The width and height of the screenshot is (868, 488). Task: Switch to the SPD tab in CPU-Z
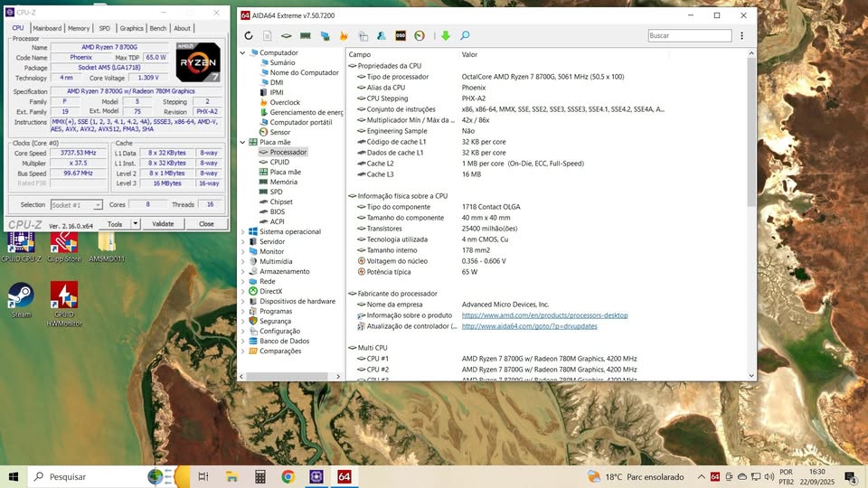[105, 28]
